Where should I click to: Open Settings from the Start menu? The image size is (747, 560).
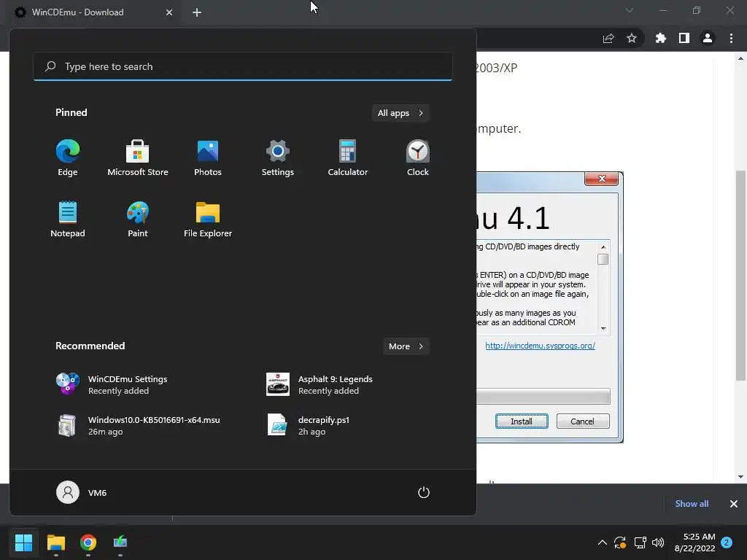[278, 158]
